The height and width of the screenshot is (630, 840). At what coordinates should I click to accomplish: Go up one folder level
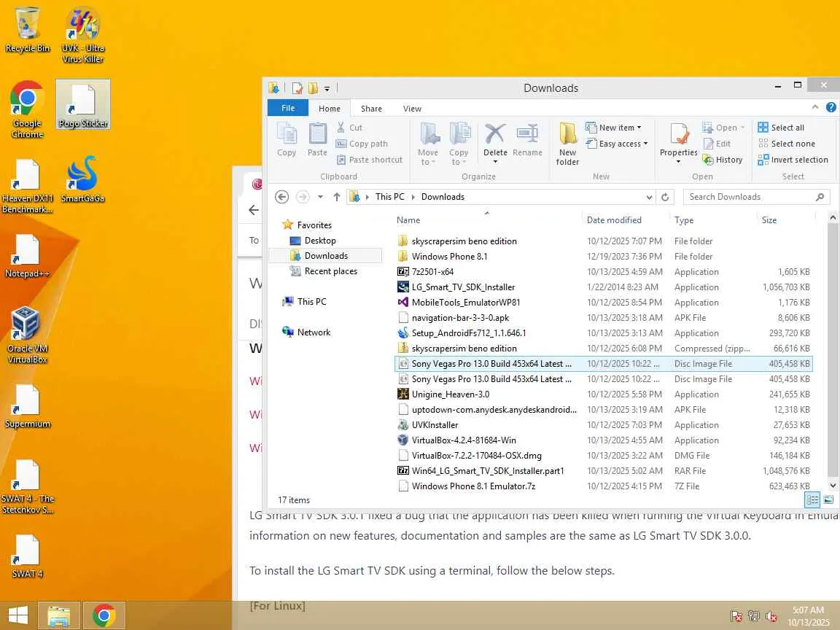[x=336, y=197]
